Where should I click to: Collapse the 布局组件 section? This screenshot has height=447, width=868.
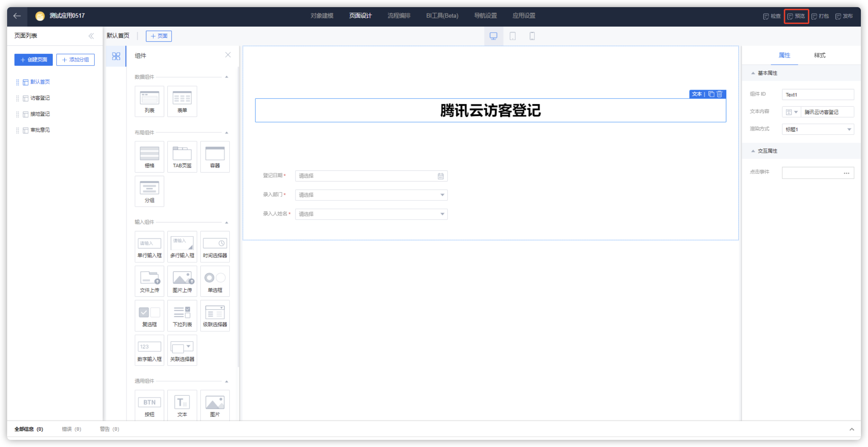226,132
